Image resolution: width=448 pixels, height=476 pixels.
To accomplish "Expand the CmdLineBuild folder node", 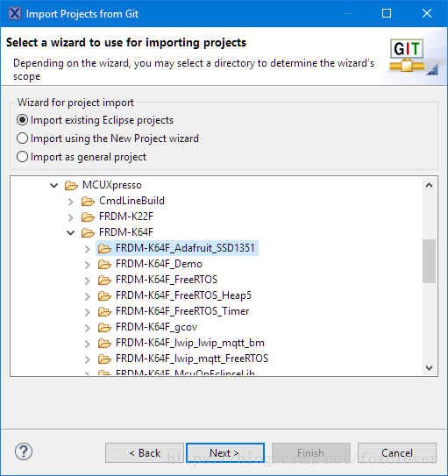I will (71, 202).
